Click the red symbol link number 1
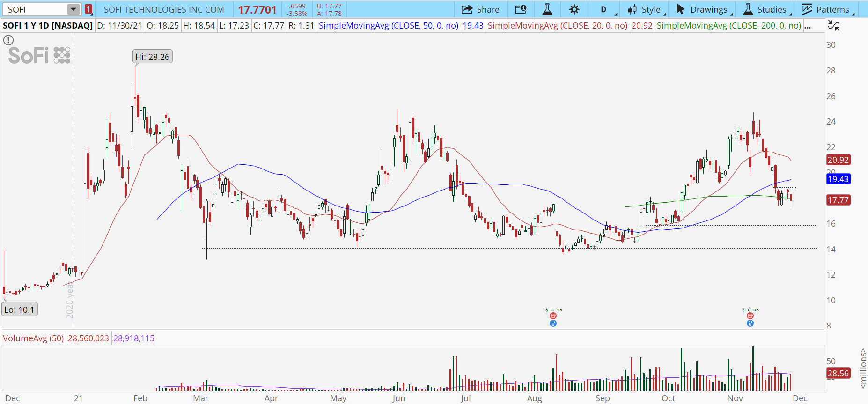 pyautogui.click(x=88, y=9)
